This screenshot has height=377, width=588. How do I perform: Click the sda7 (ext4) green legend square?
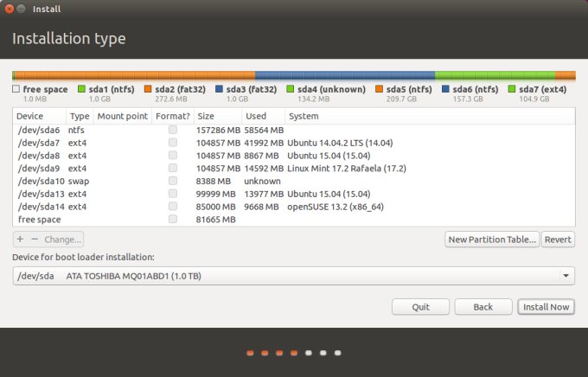click(512, 89)
